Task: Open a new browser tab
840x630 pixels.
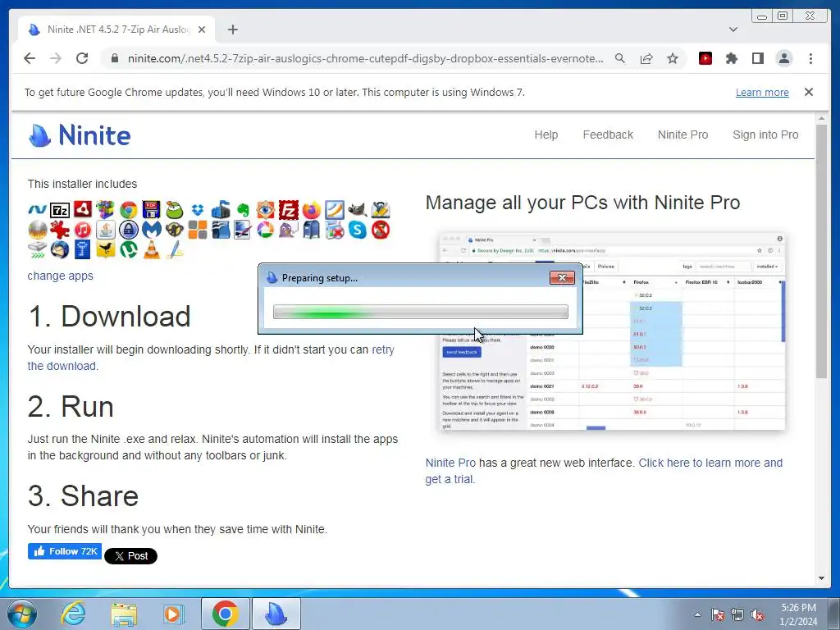Action: (232, 30)
